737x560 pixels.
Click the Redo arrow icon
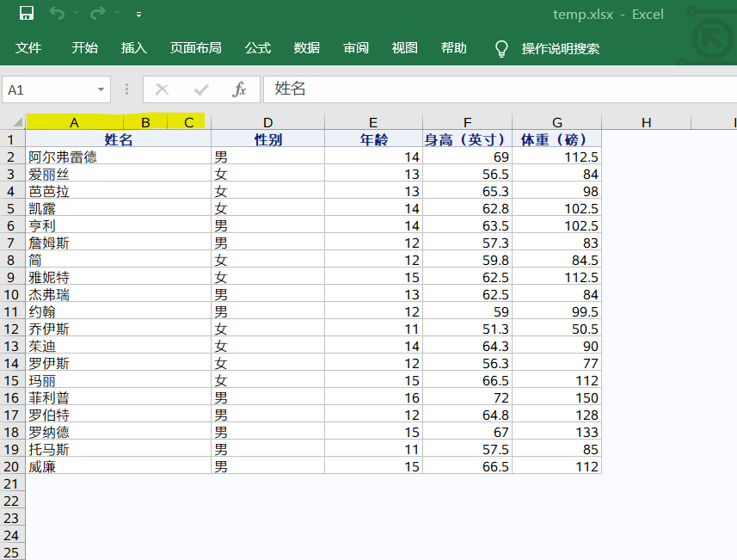(x=97, y=14)
